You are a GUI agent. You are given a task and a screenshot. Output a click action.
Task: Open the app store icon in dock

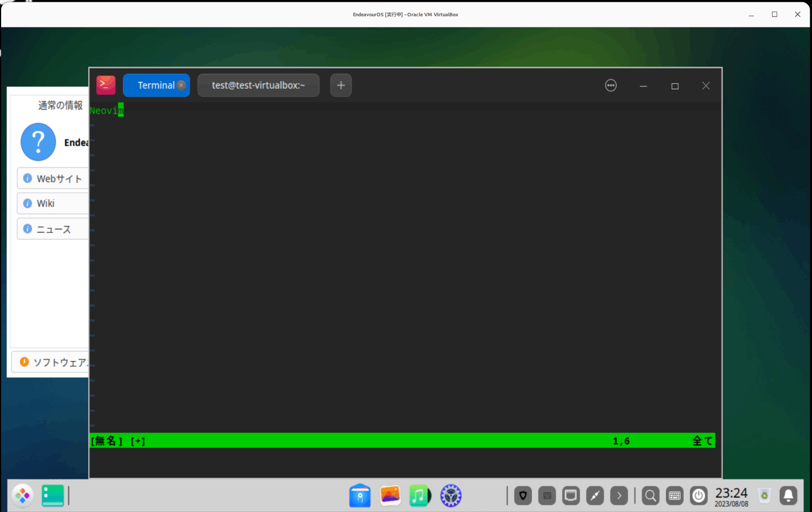(x=360, y=496)
